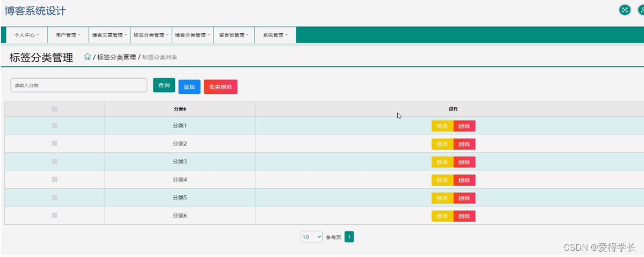The image size is (644, 257).
Task: Click 修改 for row 分类6
Action: 442,216
